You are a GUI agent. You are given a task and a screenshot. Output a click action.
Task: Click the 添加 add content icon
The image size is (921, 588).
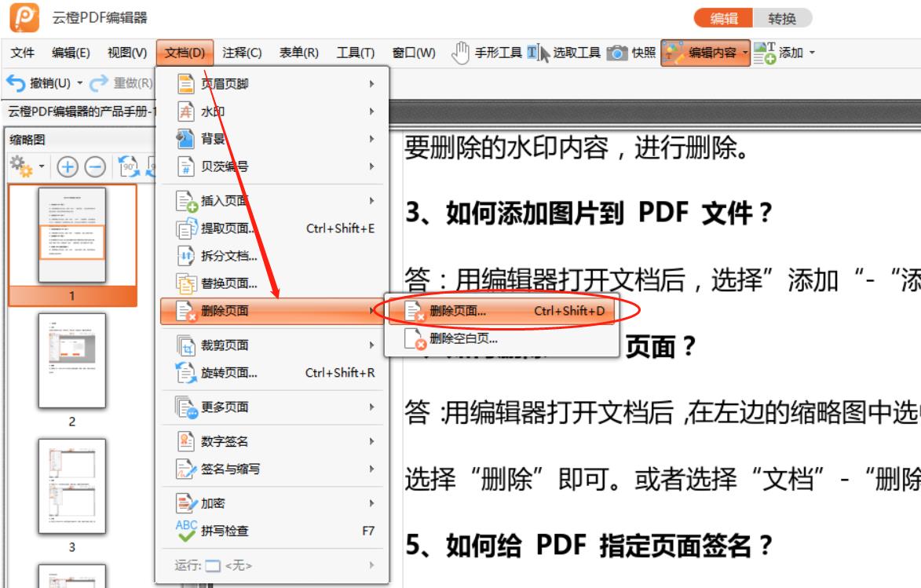coord(764,53)
